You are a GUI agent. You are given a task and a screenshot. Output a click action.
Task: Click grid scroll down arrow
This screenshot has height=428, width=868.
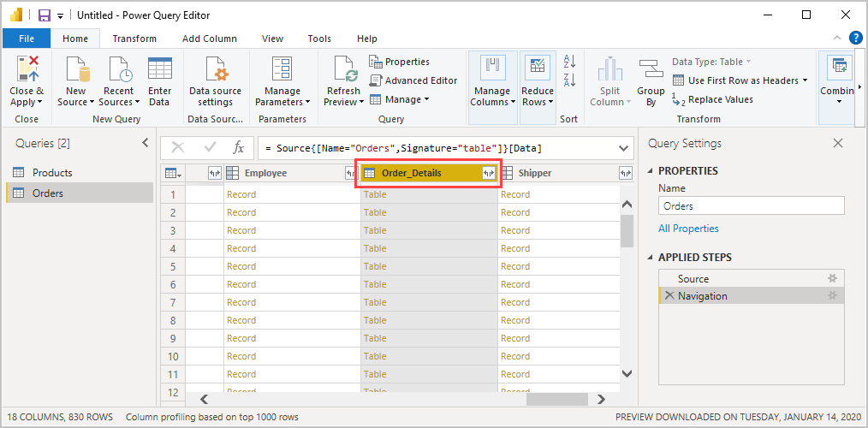click(x=627, y=374)
